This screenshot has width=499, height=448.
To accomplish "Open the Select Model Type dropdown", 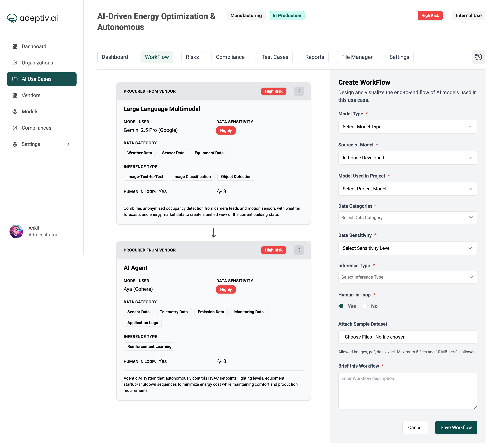I will click(407, 127).
